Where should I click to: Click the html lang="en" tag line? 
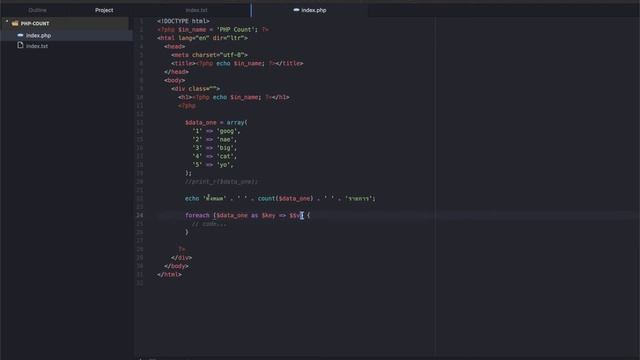pyautogui.click(x=202, y=38)
